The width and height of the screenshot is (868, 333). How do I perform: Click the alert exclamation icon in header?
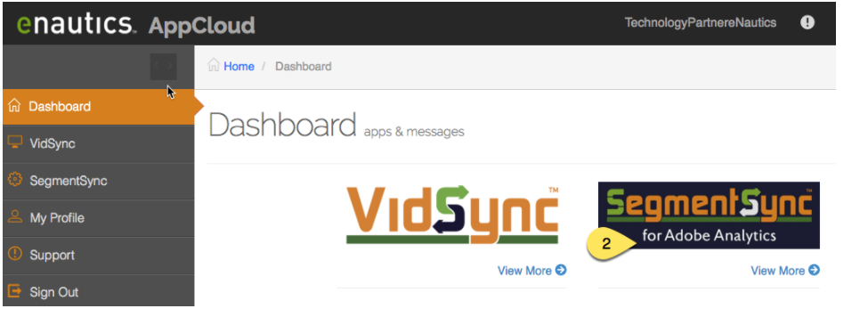(x=807, y=23)
